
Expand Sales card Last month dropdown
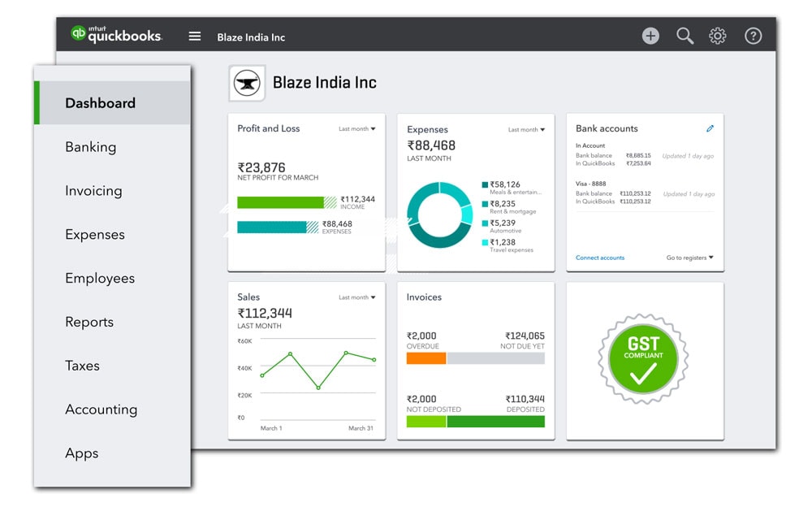(x=356, y=297)
